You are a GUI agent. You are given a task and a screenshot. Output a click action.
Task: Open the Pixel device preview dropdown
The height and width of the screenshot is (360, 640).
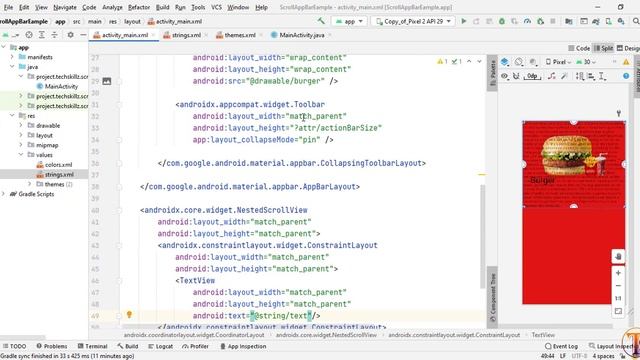pos(558,62)
